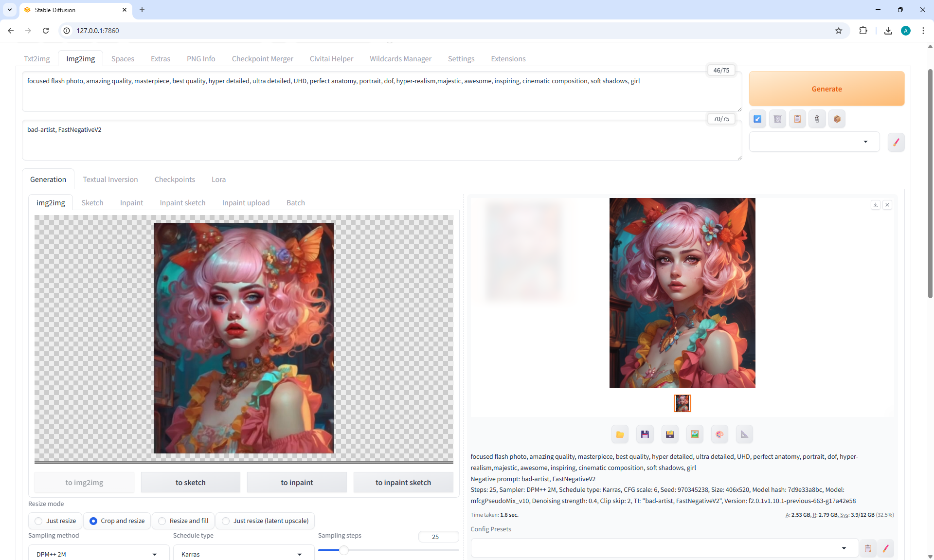Expand the Karras schedule type dropdown

tap(242, 554)
